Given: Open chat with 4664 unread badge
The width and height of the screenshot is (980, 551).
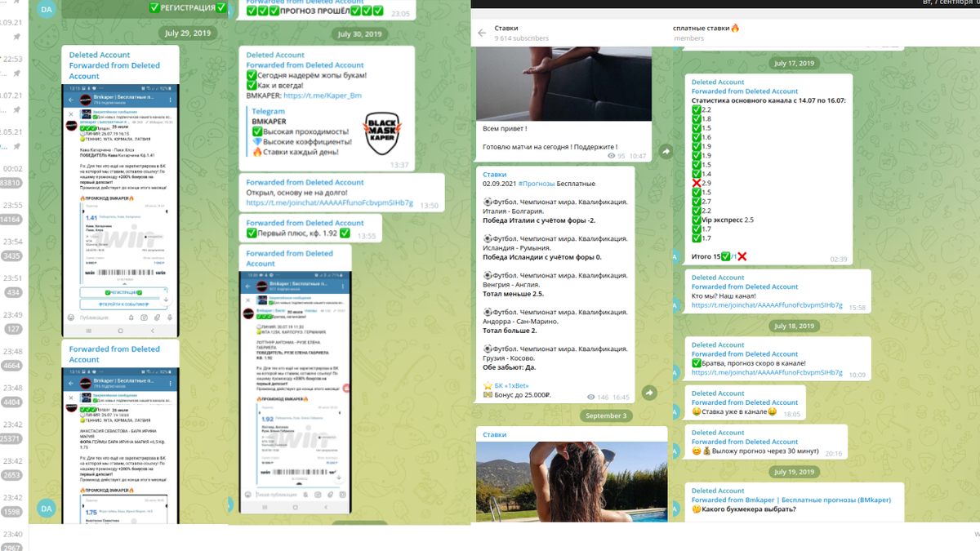Looking at the screenshot, I should (12, 366).
